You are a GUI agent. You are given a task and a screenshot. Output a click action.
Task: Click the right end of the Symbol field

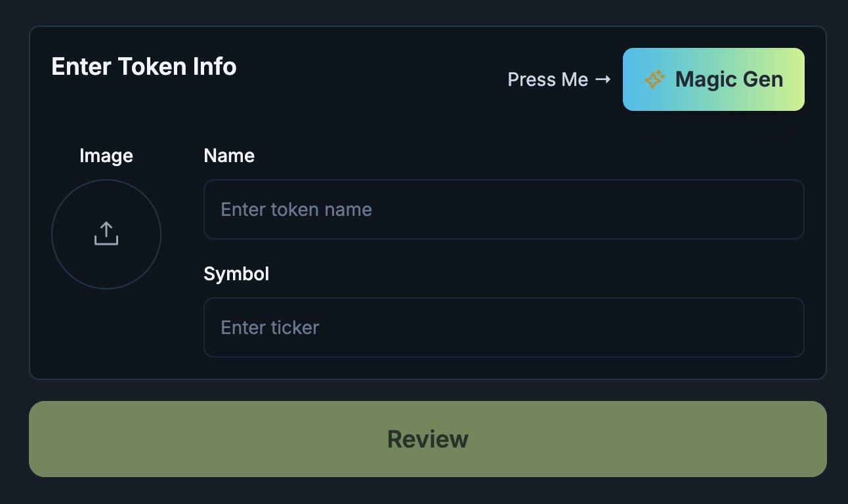784,327
